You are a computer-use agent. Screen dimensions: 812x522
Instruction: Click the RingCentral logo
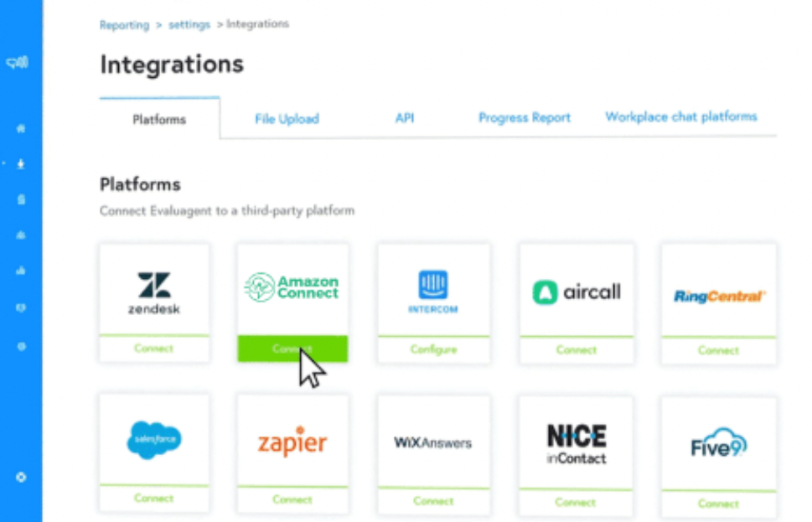coord(719,297)
